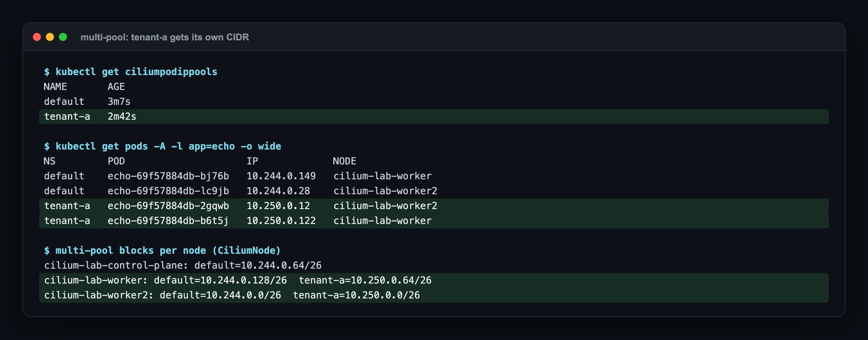Screen dimensions: 868x340
Task: Click the window title 'multi-pool: tenant-a gets its own CIDR'
Action: (x=164, y=37)
